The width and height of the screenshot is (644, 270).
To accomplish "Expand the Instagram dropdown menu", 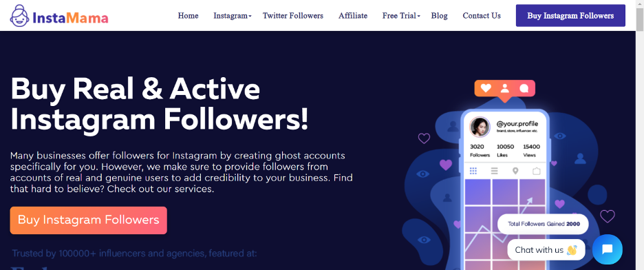I will pyautogui.click(x=233, y=16).
